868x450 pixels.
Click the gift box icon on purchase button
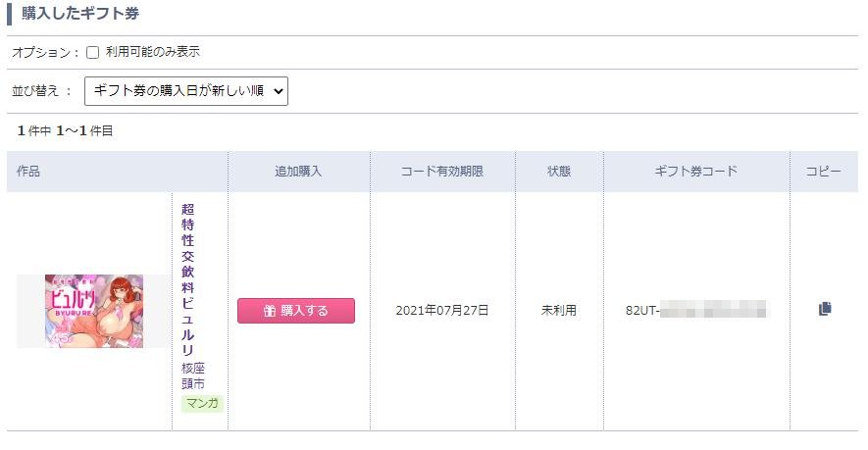270,311
